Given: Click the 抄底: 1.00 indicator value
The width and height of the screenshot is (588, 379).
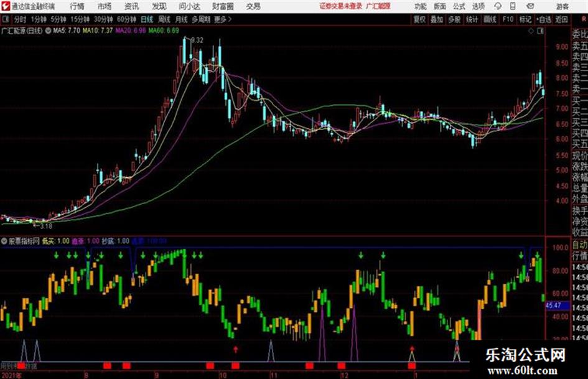Looking at the screenshot, I should tap(116, 241).
